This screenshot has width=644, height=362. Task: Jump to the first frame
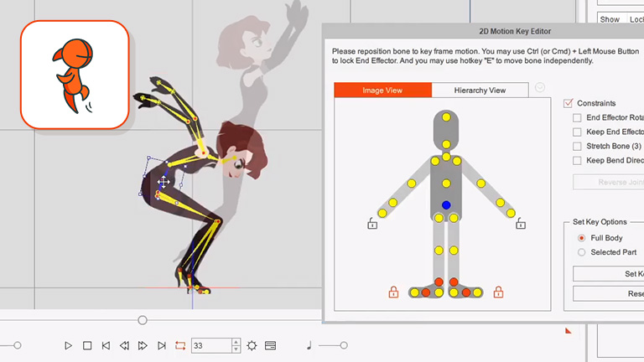[106, 345]
